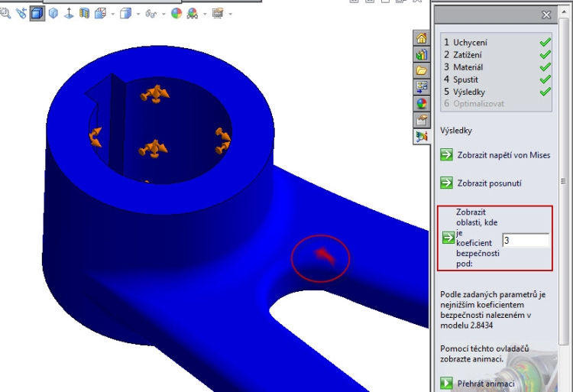Viewport: 573px width, 392px height.
Task: Open Edit Appearance color ball
Action: pos(176,14)
